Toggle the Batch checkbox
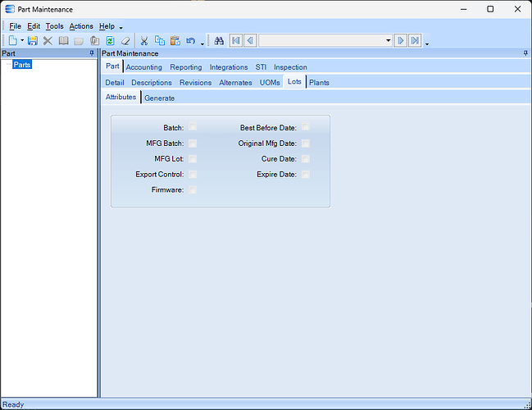Image resolution: width=532 pixels, height=410 pixels. [193, 127]
